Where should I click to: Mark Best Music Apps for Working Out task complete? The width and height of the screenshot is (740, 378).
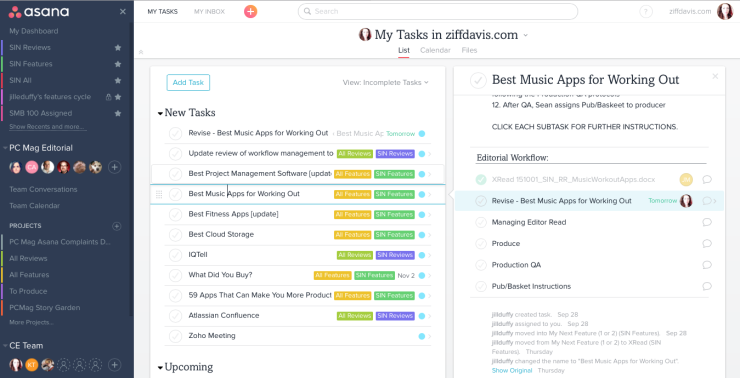(478, 81)
